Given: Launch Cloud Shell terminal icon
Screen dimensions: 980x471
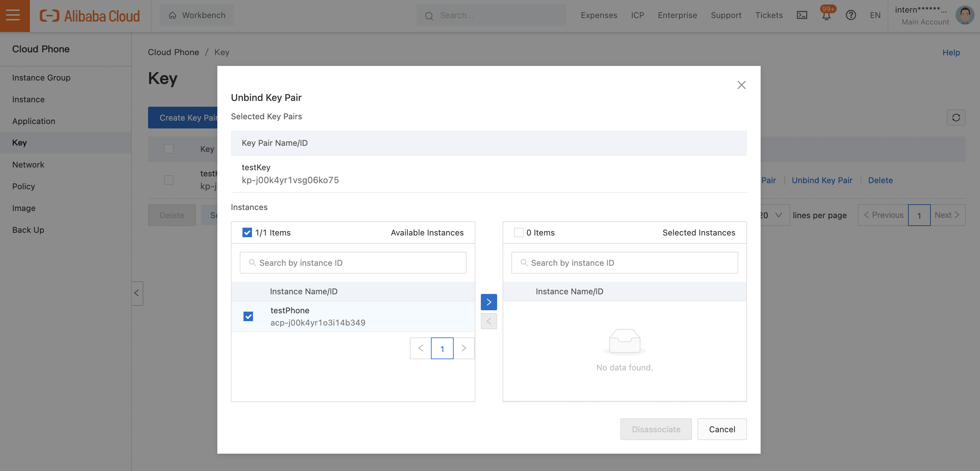Looking at the screenshot, I should [802, 15].
